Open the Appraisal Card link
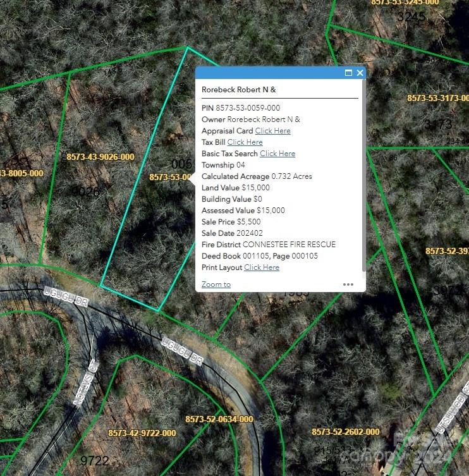 pos(272,131)
